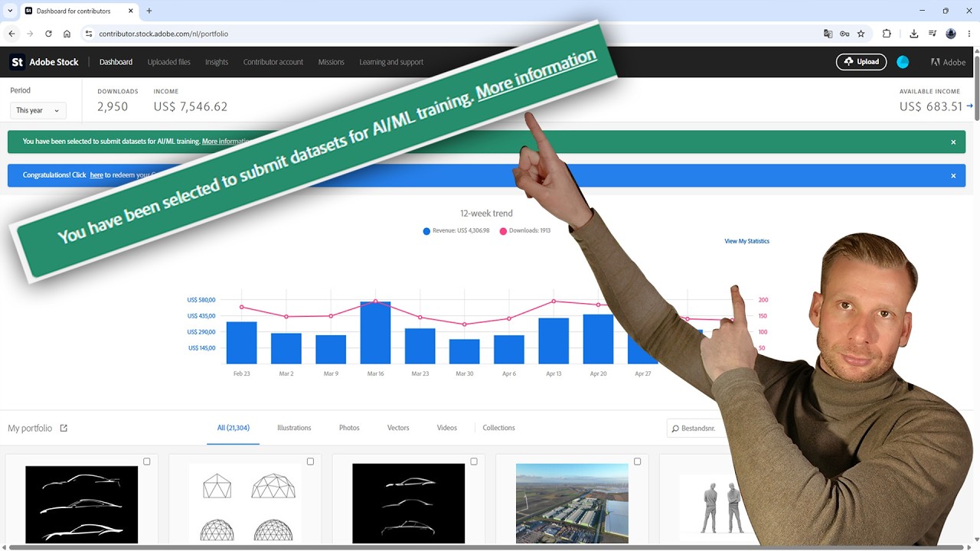The image size is (980, 551).
Task: Tick the geodesic domes thumbnail checkbox
Action: (310, 461)
